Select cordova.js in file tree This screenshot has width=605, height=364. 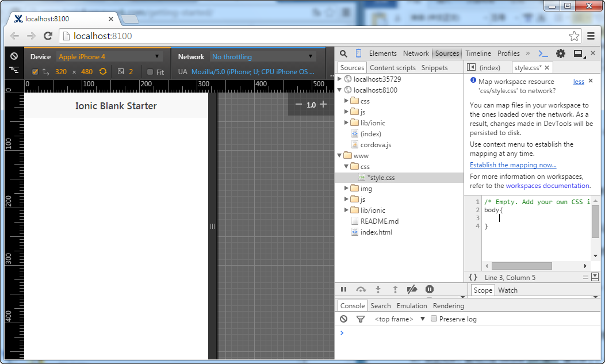376,145
